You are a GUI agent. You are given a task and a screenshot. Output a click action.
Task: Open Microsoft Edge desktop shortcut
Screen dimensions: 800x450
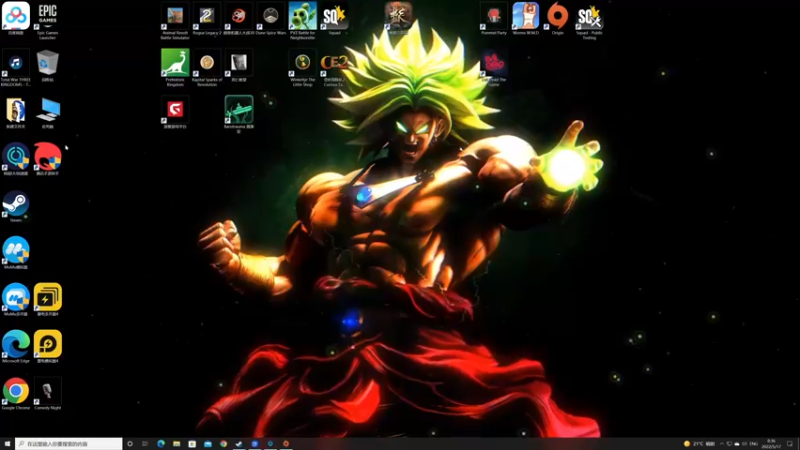click(x=16, y=346)
